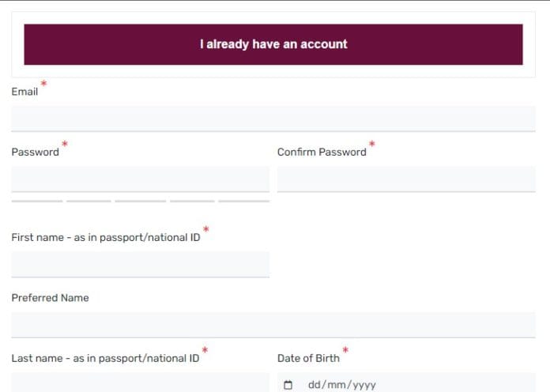Click the Email field label
The image size is (550, 392).
coord(24,92)
